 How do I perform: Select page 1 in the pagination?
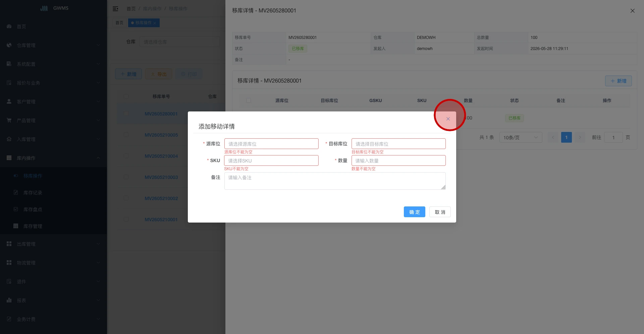pyautogui.click(x=567, y=137)
